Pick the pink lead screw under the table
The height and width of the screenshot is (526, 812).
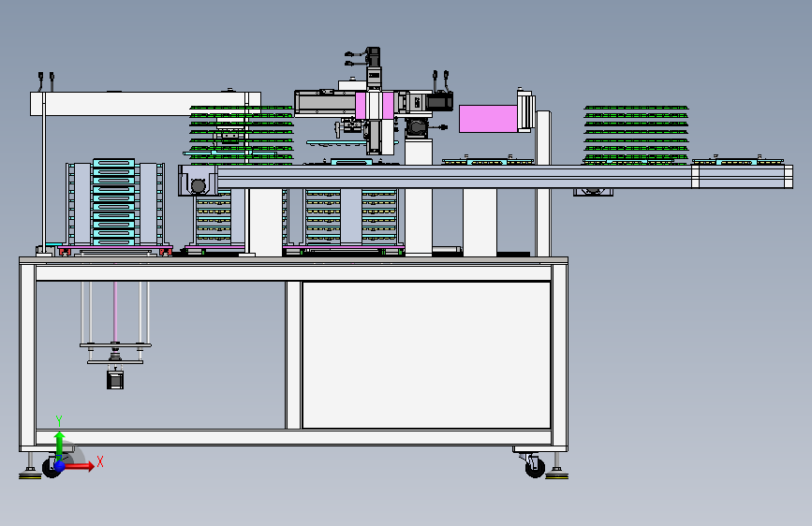pyautogui.click(x=115, y=312)
